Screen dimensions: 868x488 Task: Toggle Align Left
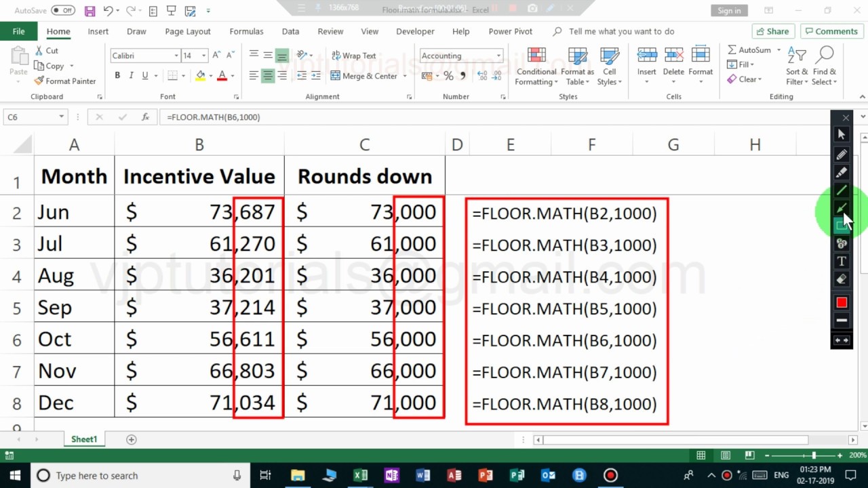point(254,76)
